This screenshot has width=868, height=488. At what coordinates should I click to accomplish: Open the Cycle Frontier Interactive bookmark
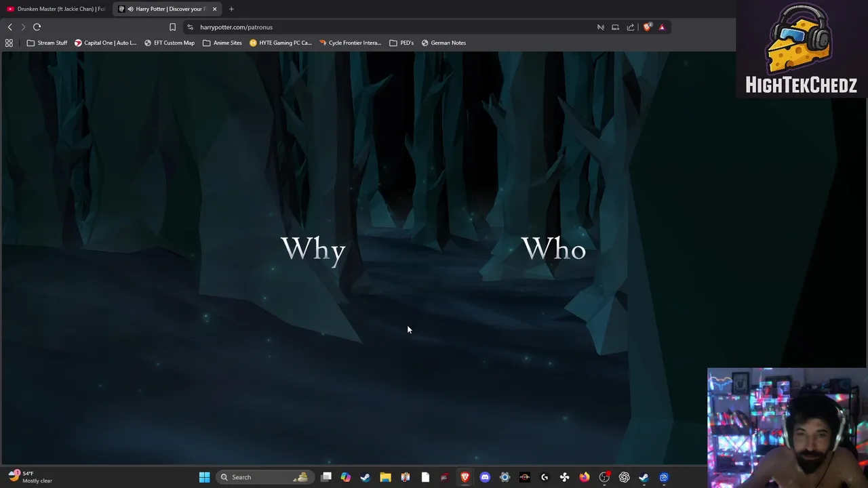coord(350,43)
